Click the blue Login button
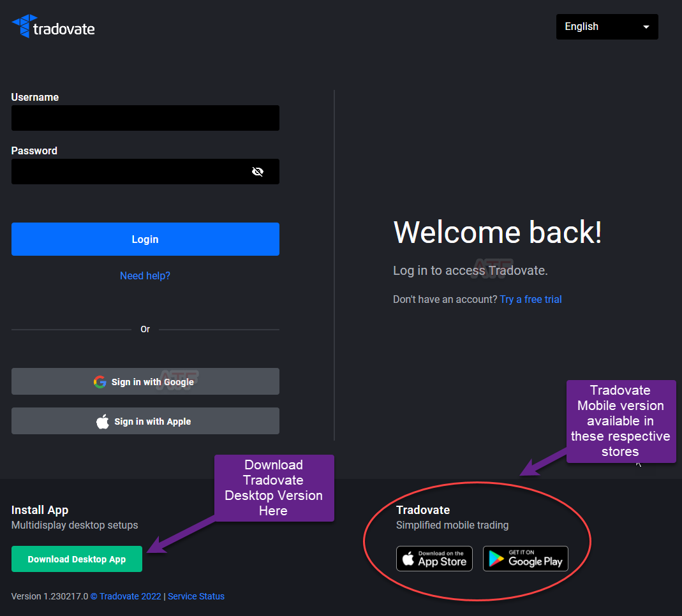The width and height of the screenshot is (682, 616). coord(145,239)
